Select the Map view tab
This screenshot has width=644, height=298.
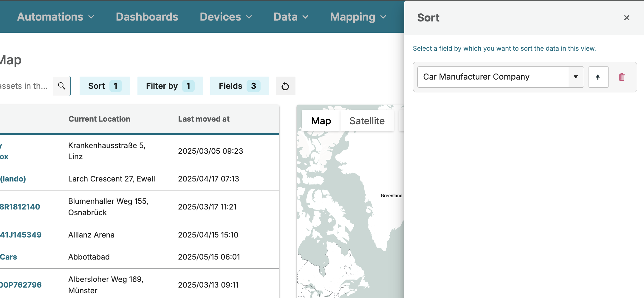[x=321, y=121]
